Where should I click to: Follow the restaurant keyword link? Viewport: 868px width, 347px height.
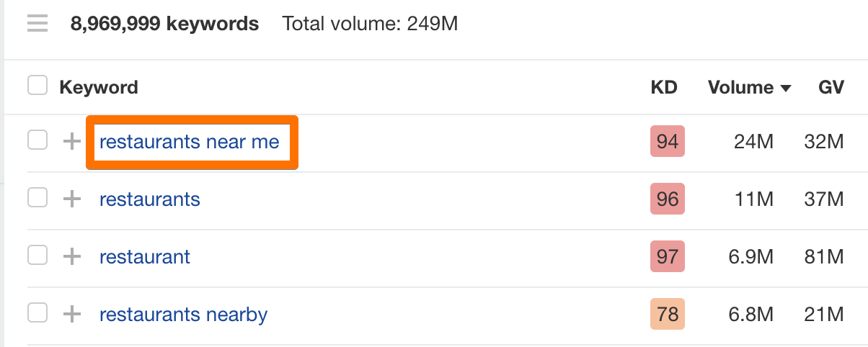(145, 256)
